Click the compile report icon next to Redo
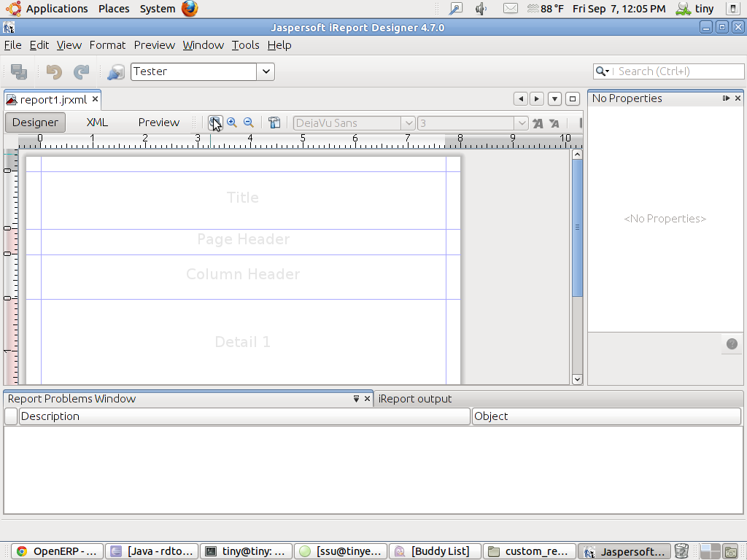 coord(116,72)
